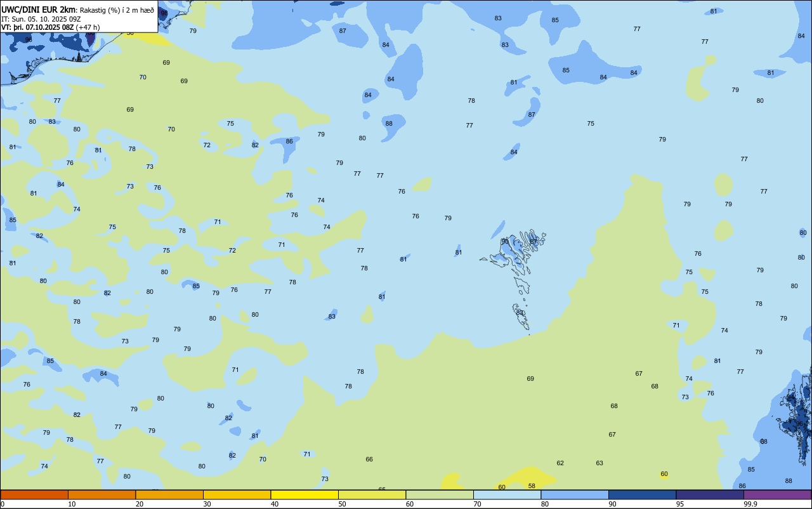
Task: Click the "10" legend tick label
Action: point(72,504)
